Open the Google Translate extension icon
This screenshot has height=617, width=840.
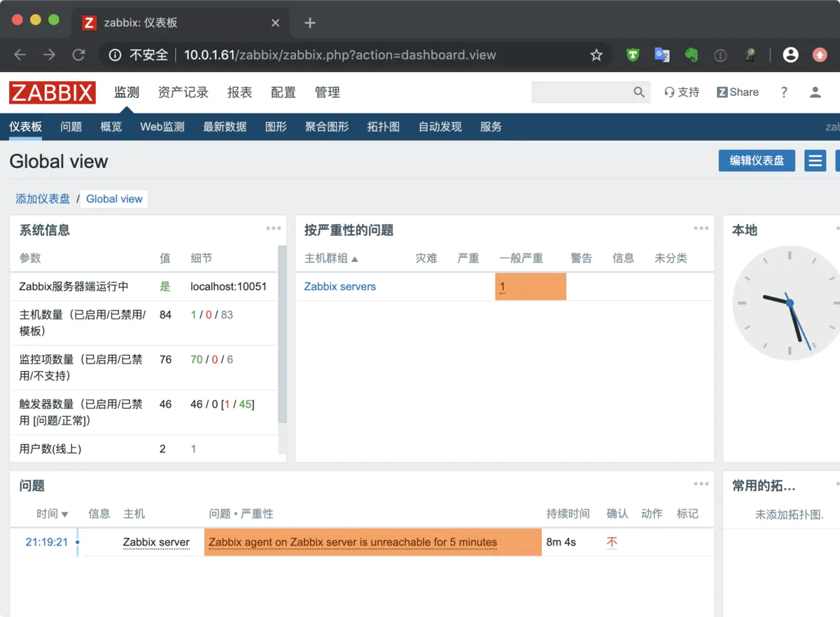click(661, 55)
